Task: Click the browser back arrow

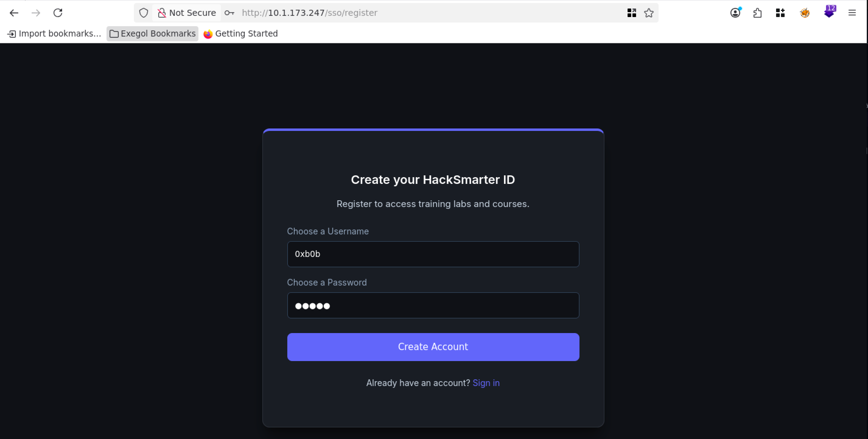Action: (x=14, y=13)
